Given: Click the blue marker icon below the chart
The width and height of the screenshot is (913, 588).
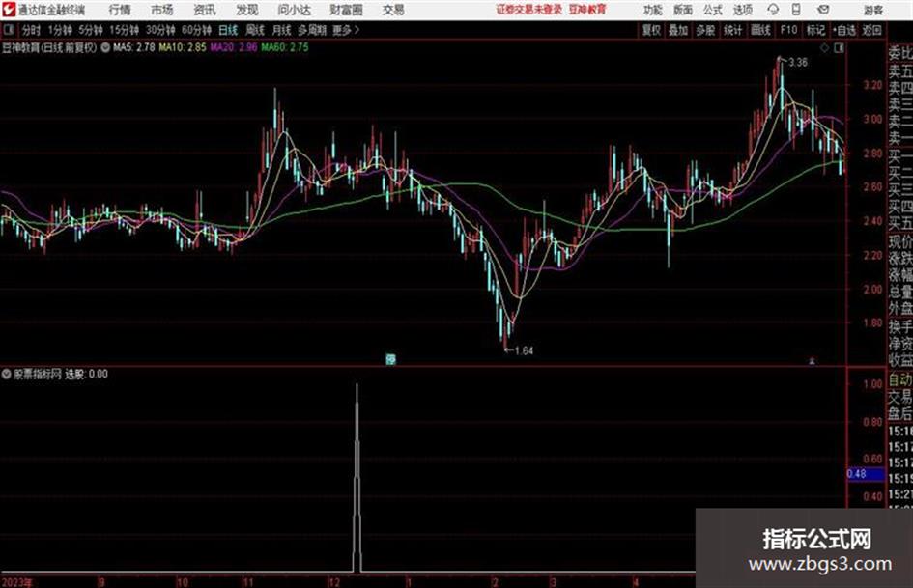Looking at the screenshot, I should (x=390, y=359).
